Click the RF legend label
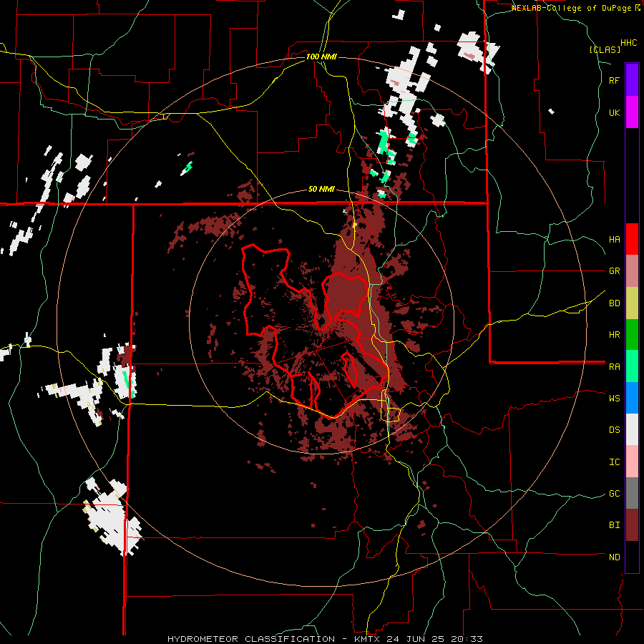 coord(614,80)
